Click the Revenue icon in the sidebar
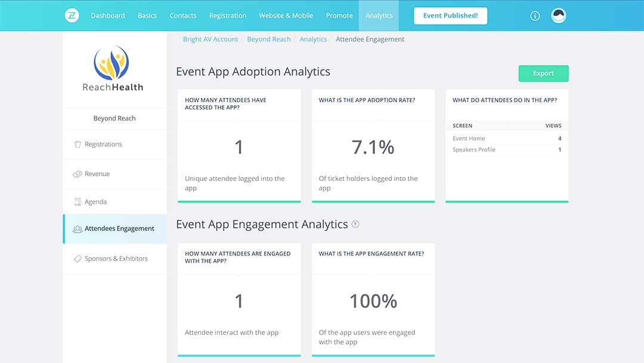The height and width of the screenshot is (363, 644). click(x=78, y=174)
